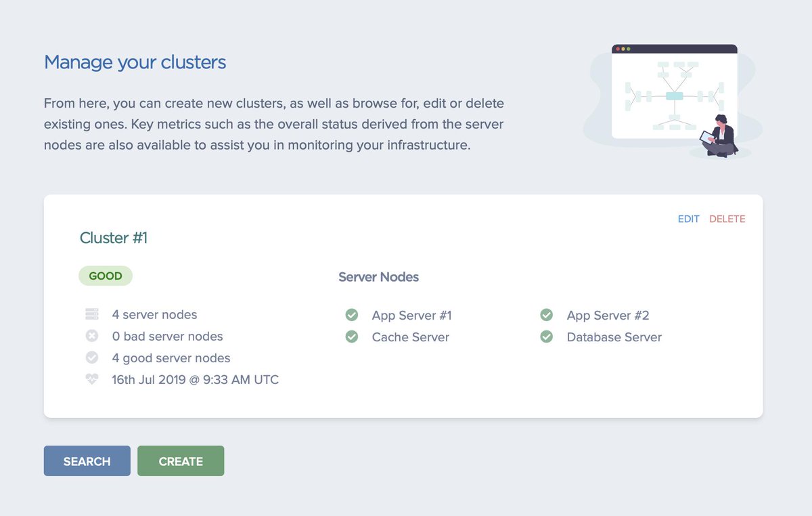Click the DELETE link for Cluster #1

point(727,219)
